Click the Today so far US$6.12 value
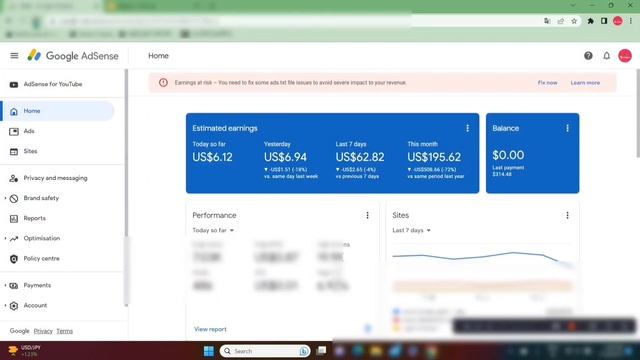The width and height of the screenshot is (640, 360). point(212,157)
